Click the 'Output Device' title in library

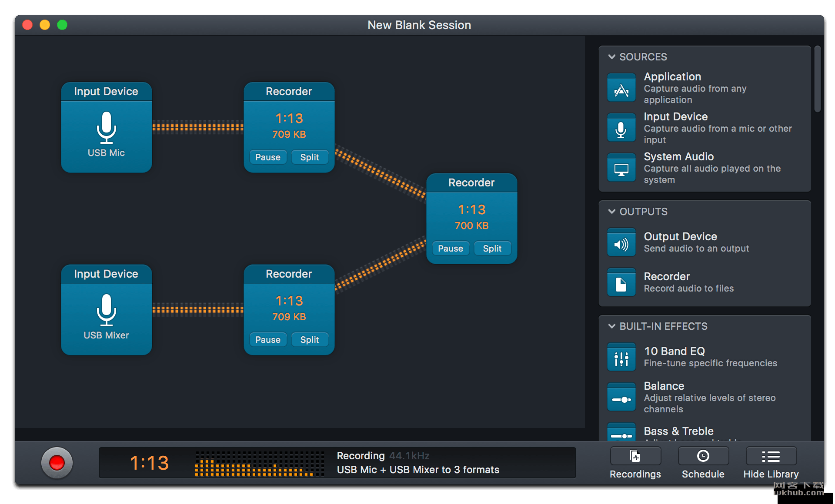click(681, 237)
